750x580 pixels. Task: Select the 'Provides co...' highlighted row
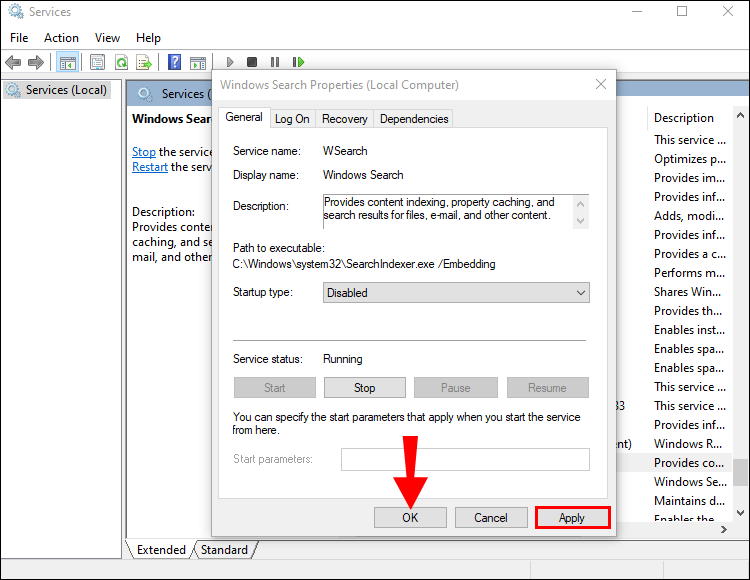pos(689,463)
